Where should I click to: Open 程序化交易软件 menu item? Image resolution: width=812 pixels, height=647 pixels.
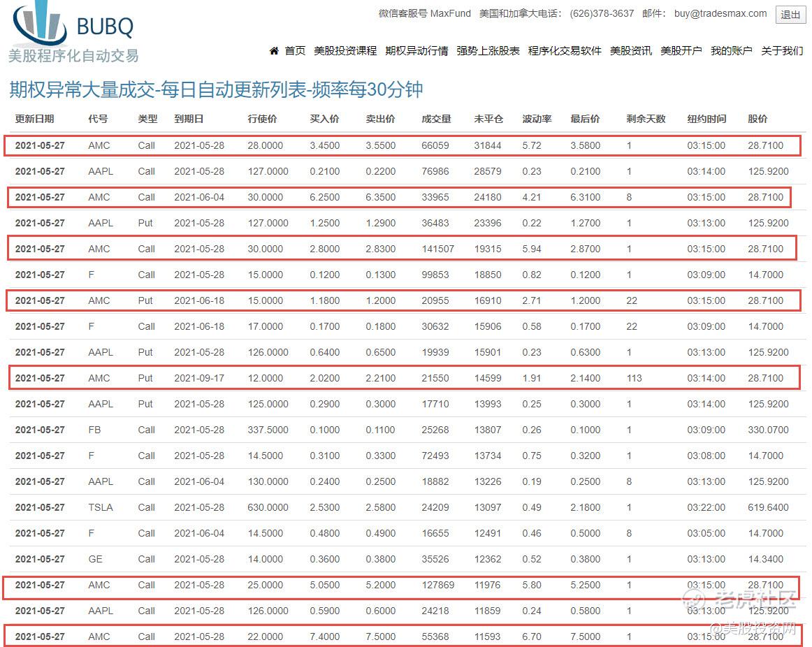565,51
